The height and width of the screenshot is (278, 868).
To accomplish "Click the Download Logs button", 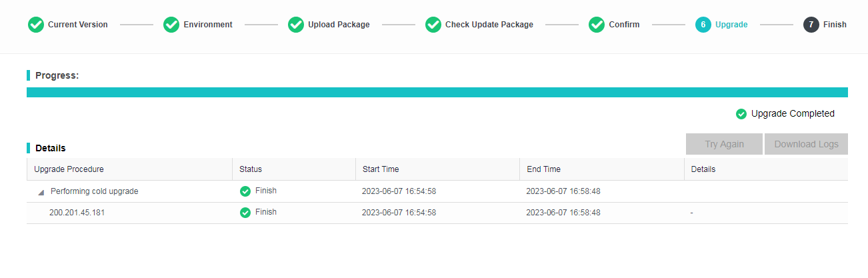I will click(805, 144).
